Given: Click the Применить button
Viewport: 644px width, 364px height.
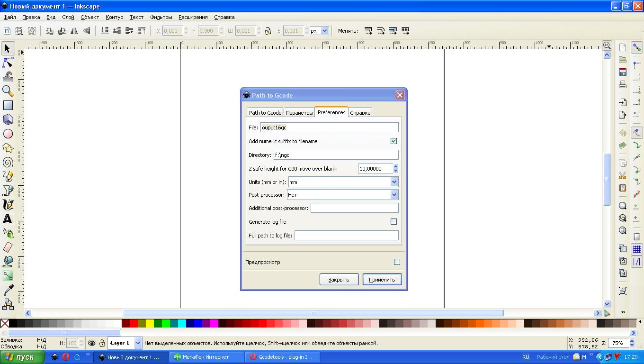Looking at the screenshot, I should point(382,280).
